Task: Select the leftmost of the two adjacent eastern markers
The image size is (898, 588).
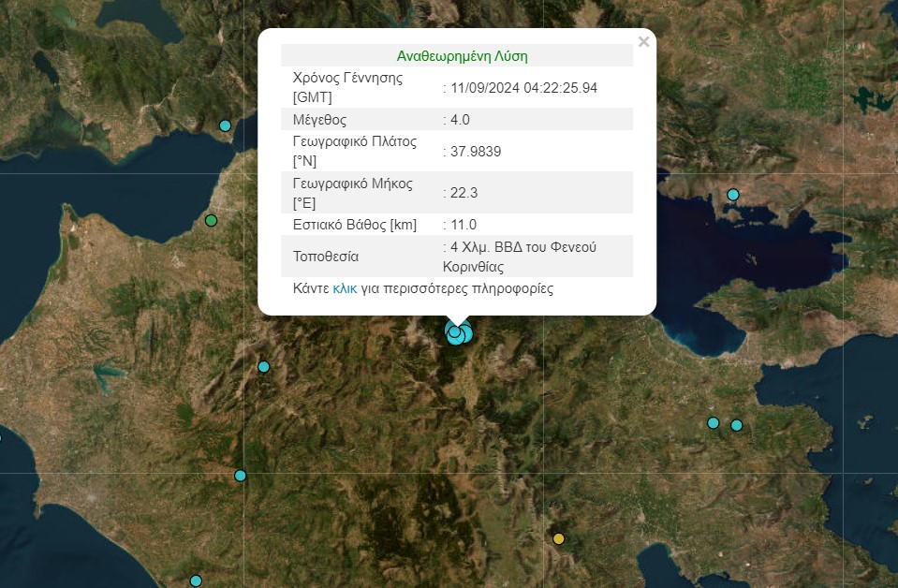Action: coord(713,422)
